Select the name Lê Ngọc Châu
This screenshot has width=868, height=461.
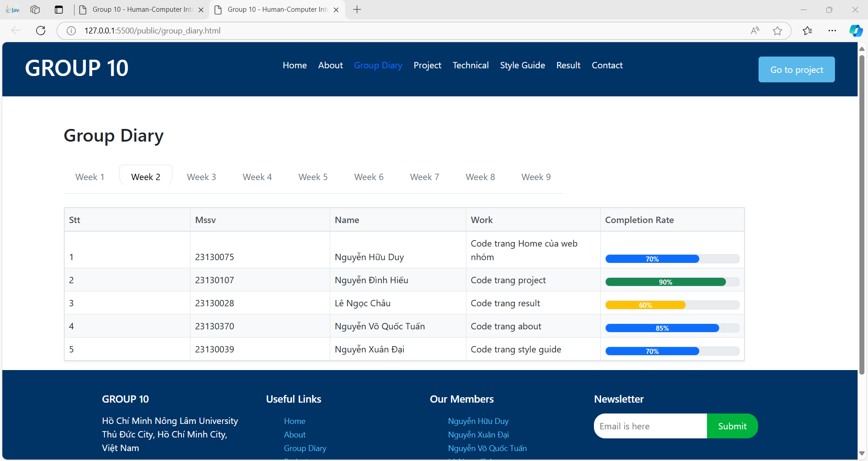tap(362, 303)
